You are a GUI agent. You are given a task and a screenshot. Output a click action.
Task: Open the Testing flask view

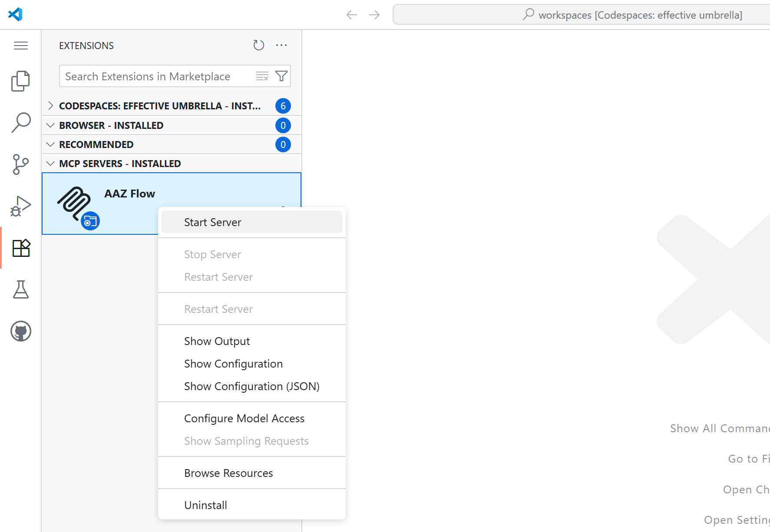point(21,289)
